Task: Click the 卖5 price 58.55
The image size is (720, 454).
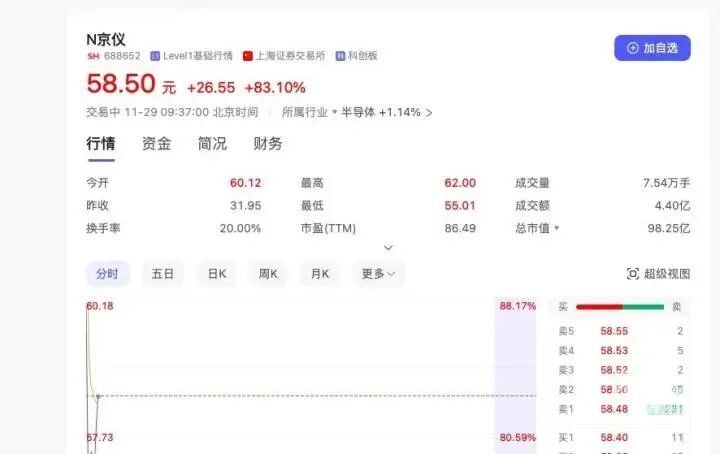Action: [x=614, y=331]
